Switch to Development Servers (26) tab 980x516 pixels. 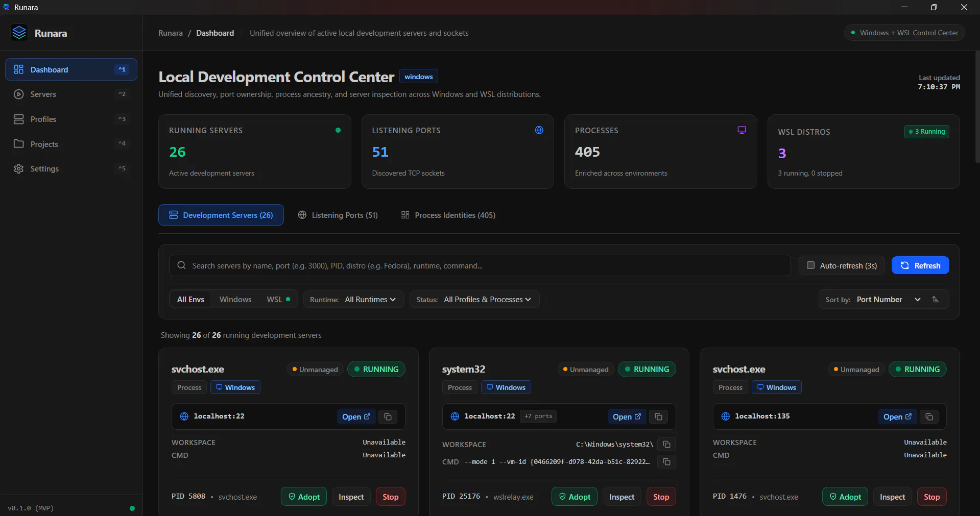[221, 215]
